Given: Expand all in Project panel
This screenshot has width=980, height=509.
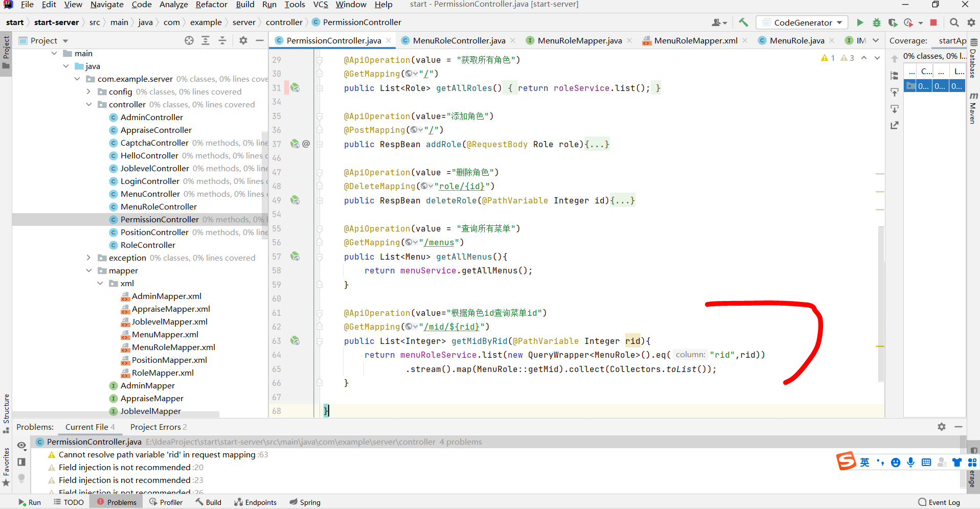Looking at the screenshot, I should (206, 40).
